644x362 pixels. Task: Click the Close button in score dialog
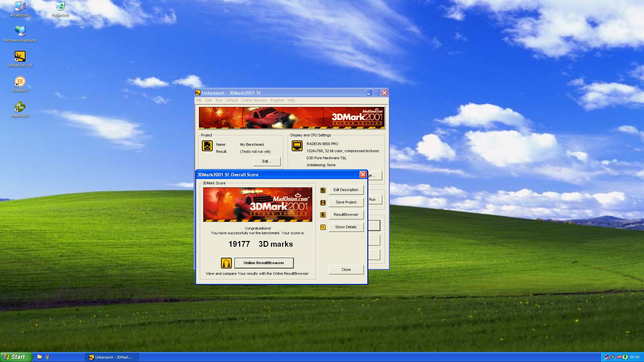click(346, 270)
